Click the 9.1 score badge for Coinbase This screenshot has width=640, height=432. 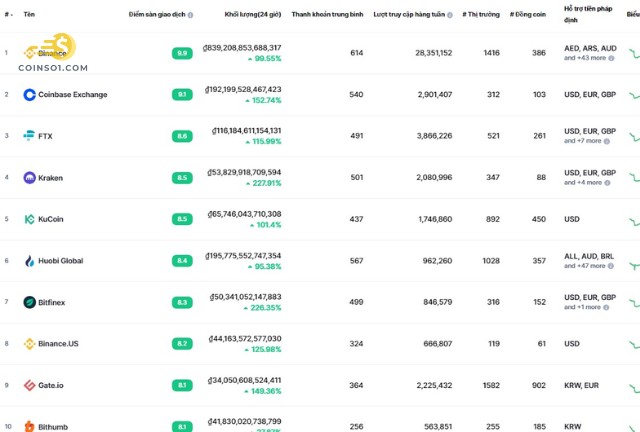(182, 95)
